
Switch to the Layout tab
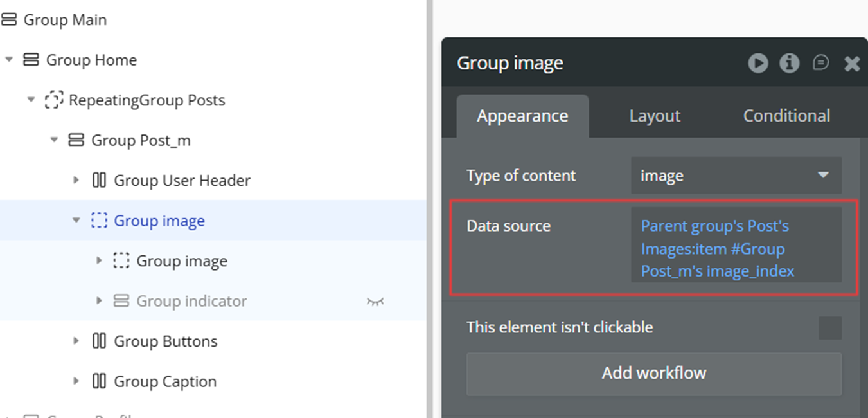point(654,116)
